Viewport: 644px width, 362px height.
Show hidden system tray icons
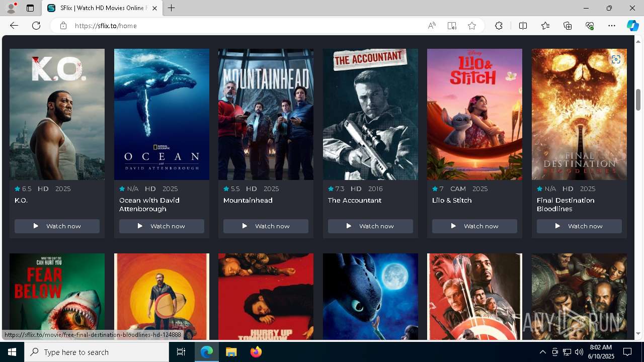[x=542, y=352]
